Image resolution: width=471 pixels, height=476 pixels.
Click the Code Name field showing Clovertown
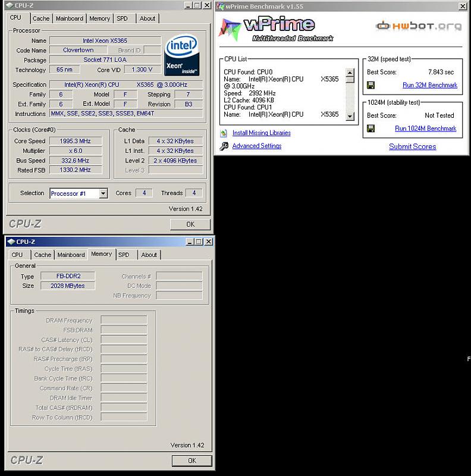[78, 50]
